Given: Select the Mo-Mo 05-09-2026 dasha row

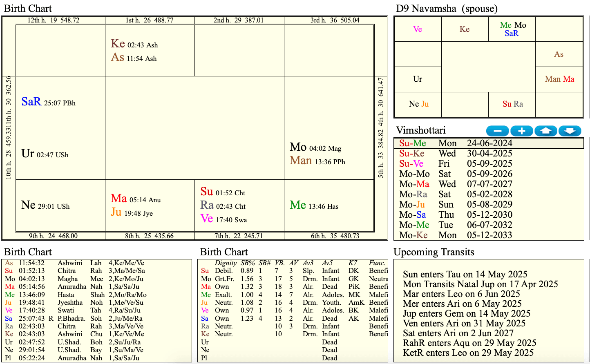Looking at the screenshot, I should point(489,174).
